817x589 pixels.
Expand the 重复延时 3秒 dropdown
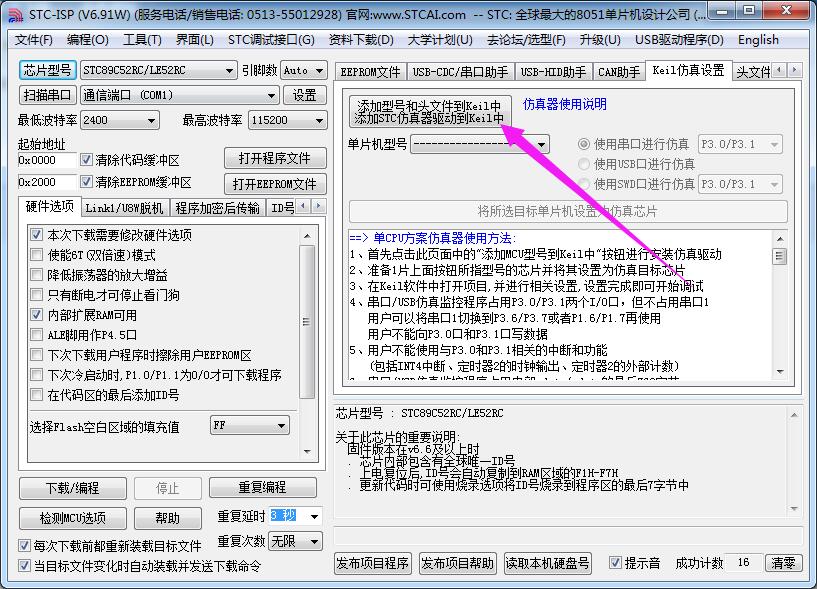click(314, 516)
